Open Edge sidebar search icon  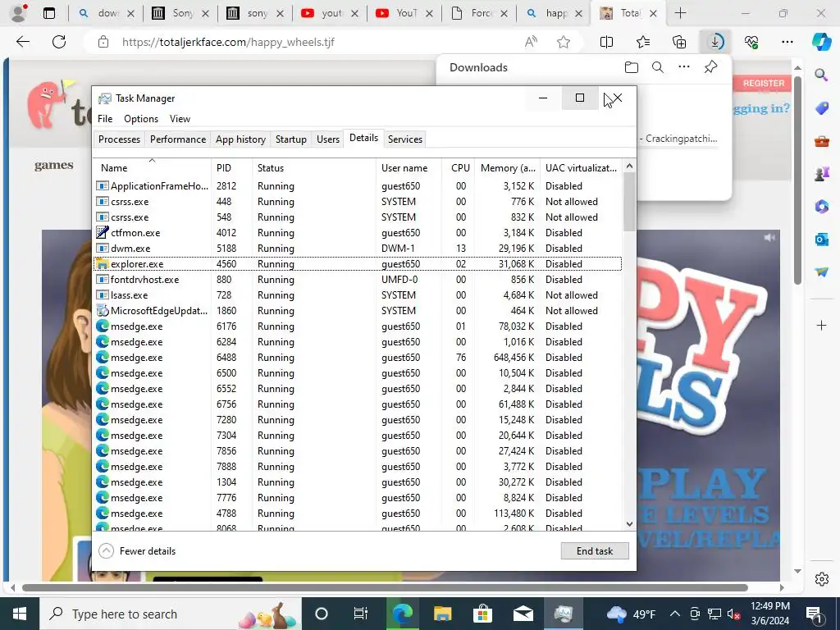tap(821, 75)
